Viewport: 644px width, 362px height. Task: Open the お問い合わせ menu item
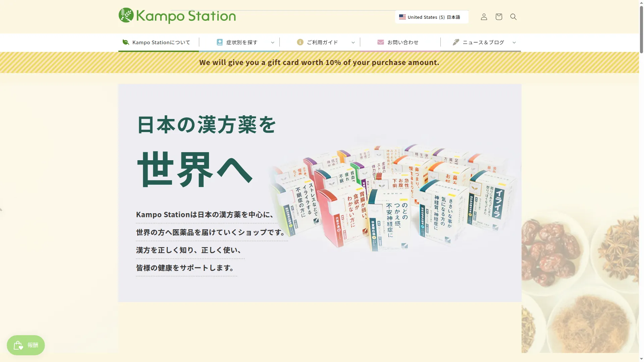(x=400, y=42)
